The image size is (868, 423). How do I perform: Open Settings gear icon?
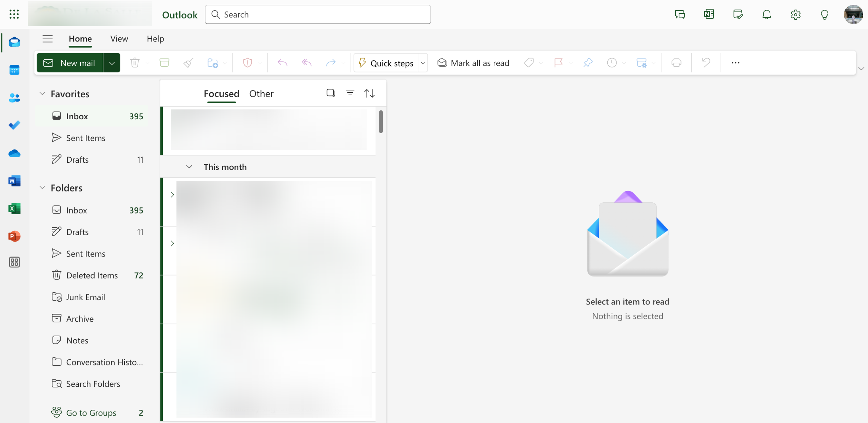[x=795, y=15]
